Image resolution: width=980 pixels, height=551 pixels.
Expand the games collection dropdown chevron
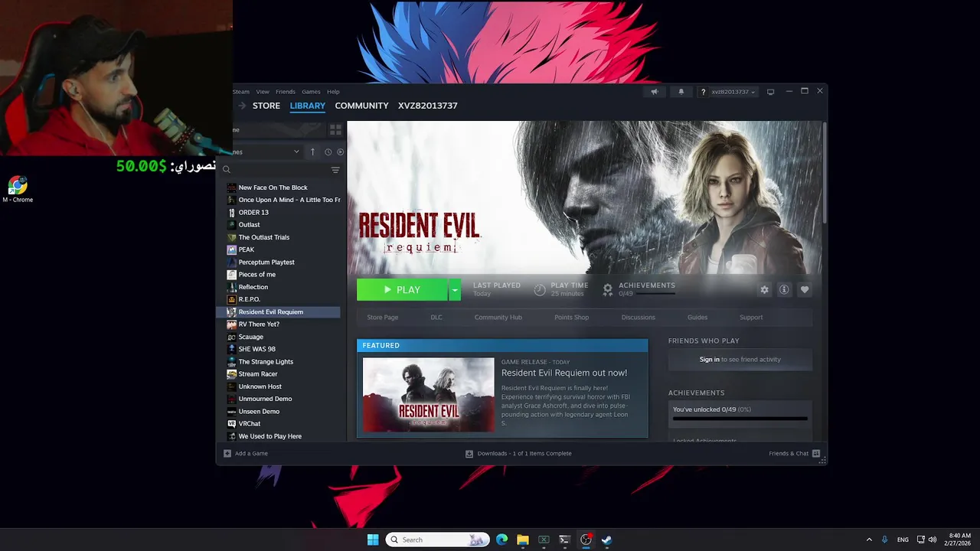[296, 152]
